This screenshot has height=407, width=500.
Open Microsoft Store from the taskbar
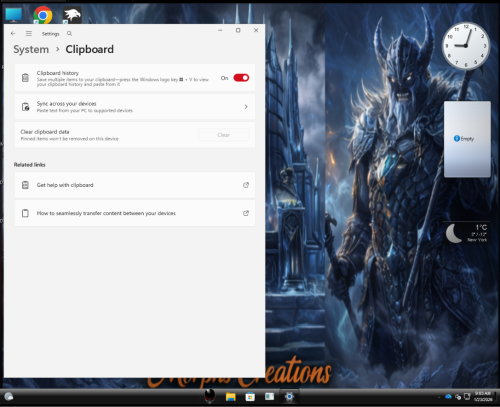click(250, 397)
